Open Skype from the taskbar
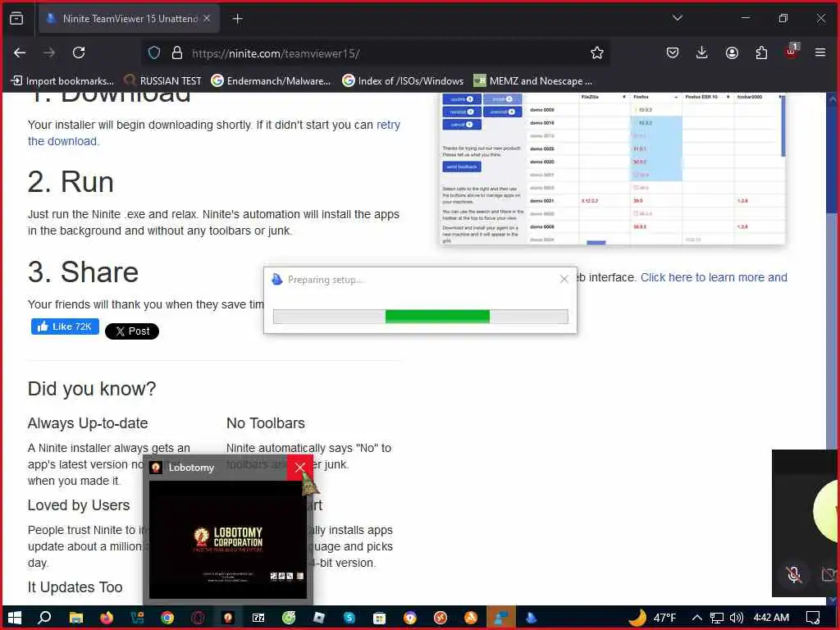This screenshot has width=840, height=630. pos(349,618)
